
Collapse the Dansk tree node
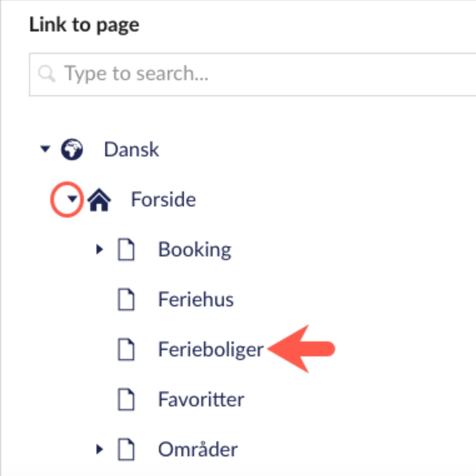coord(45,149)
